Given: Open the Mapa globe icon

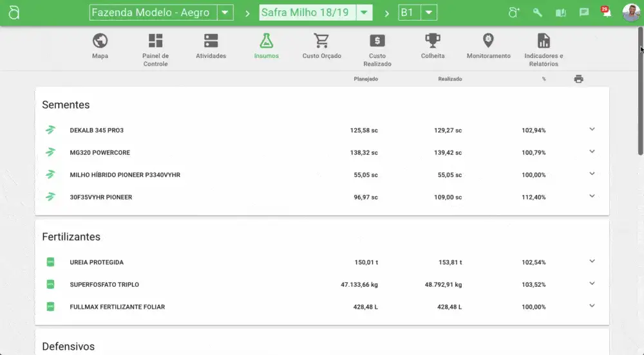Looking at the screenshot, I should click(100, 42).
